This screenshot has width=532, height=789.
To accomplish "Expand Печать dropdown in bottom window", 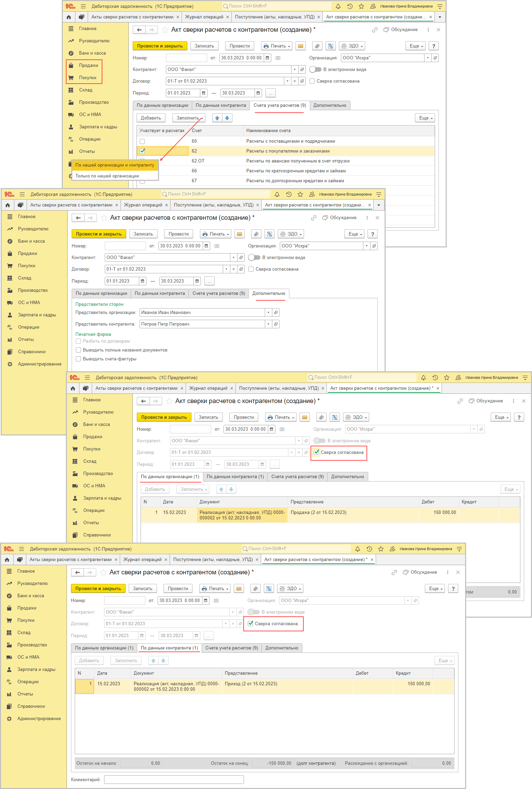I will pos(215,589).
